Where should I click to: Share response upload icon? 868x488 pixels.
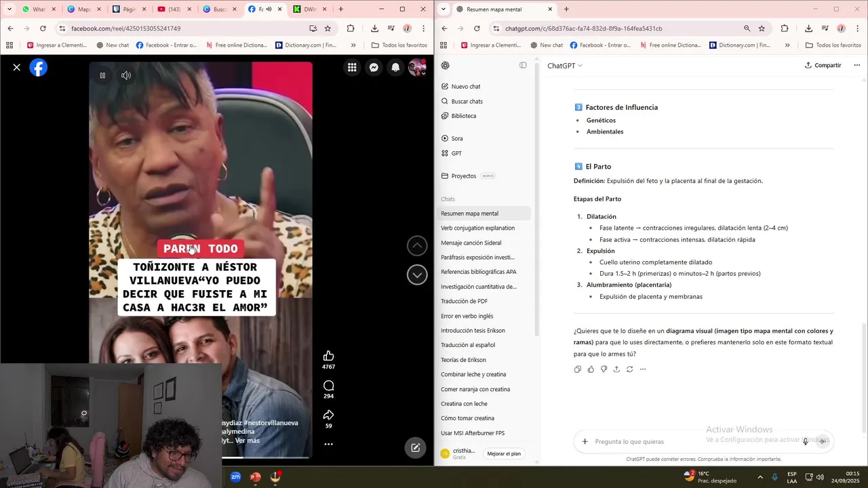(616, 369)
